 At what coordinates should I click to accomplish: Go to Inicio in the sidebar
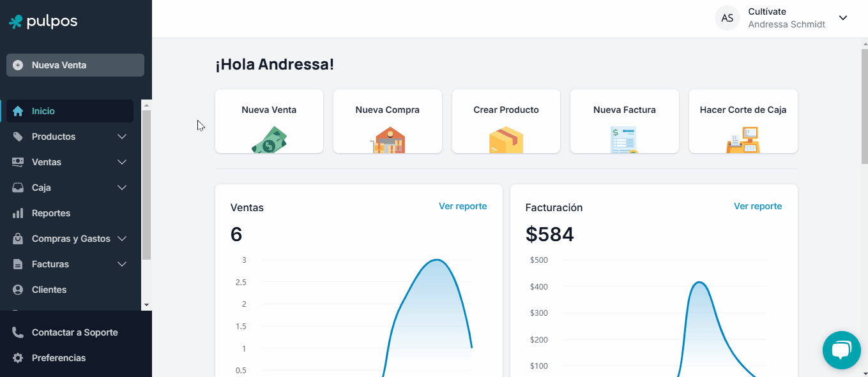(70, 111)
